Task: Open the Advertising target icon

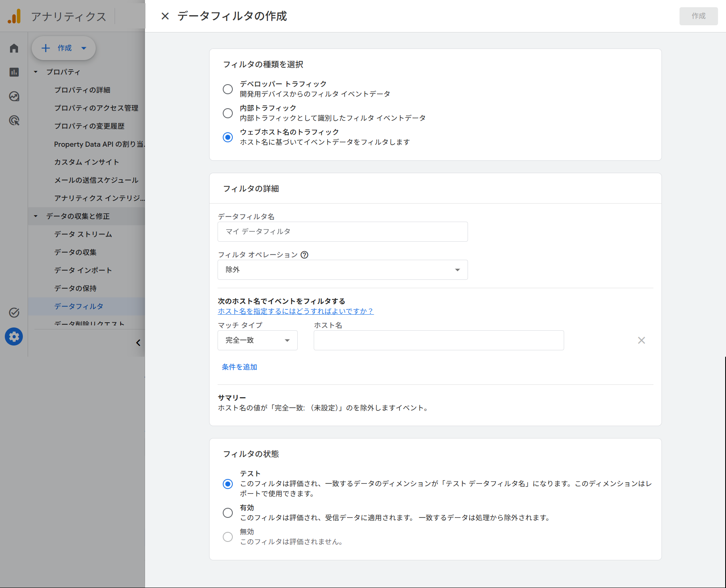Action: click(14, 120)
